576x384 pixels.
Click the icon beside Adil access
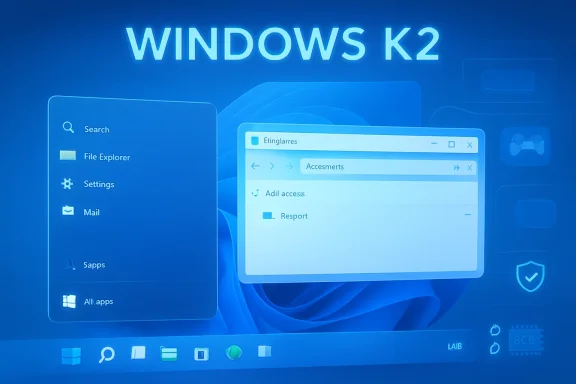pyautogui.click(x=255, y=193)
